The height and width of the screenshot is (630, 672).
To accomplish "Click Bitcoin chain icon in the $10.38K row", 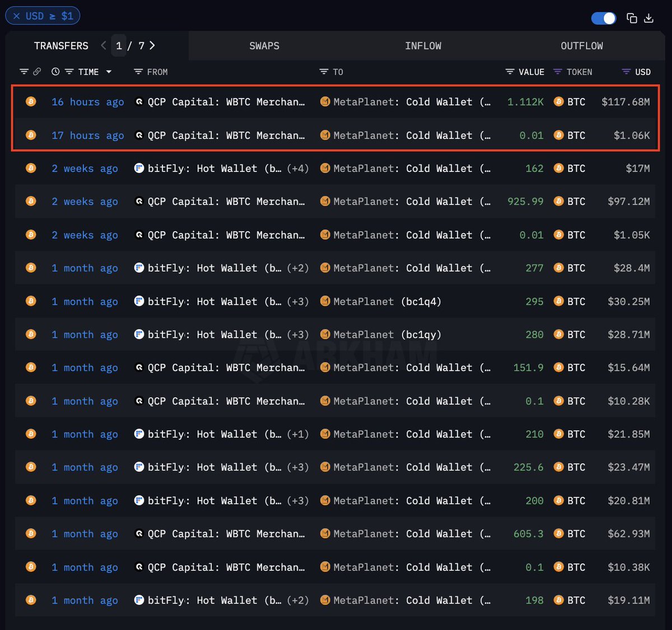I will [x=31, y=567].
